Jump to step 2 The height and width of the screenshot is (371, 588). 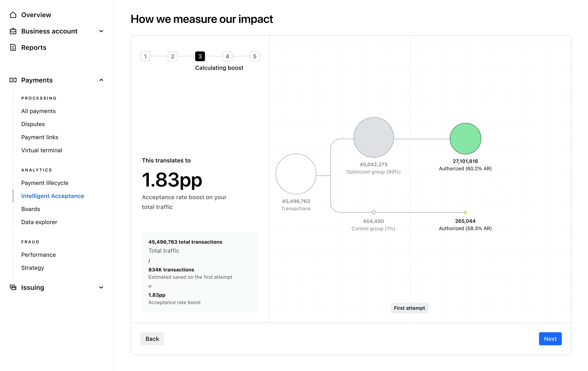tap(173, 56)
